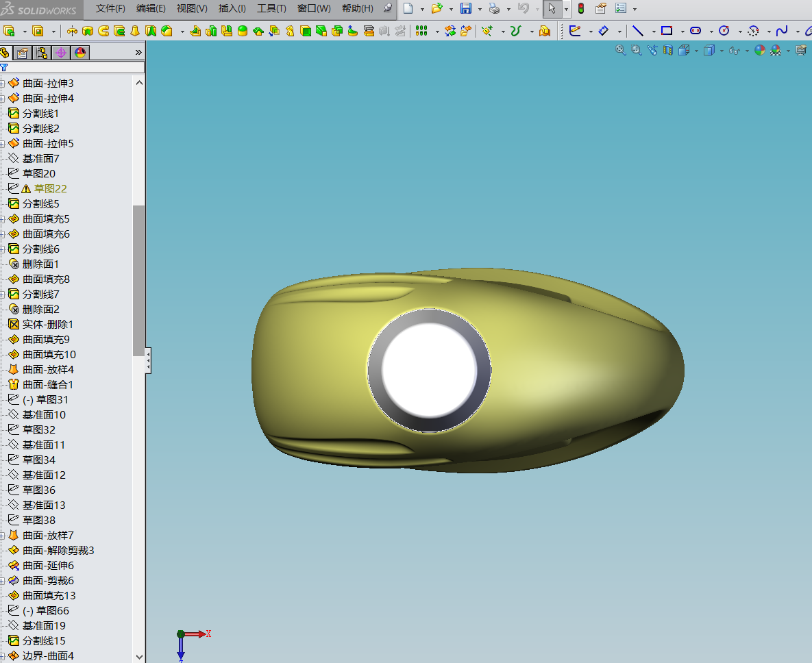The height and width of the screenshot is (663, 812).
Task: Select 曲面-缝合1 in the feature tree
Action: [x=48, y=384]
